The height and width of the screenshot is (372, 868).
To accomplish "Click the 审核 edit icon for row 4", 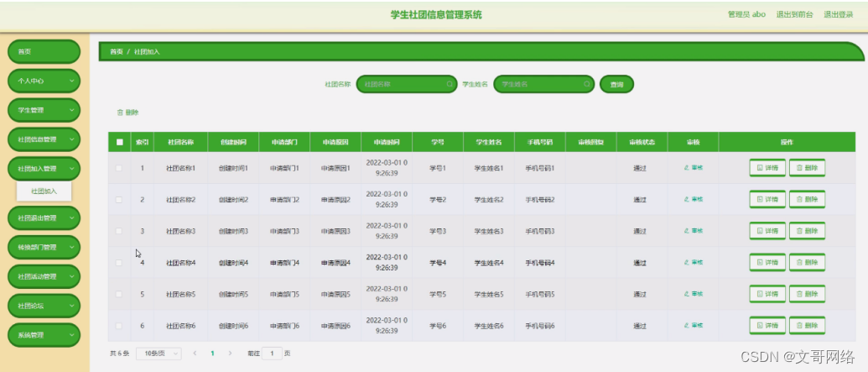I will coord(687,262).
